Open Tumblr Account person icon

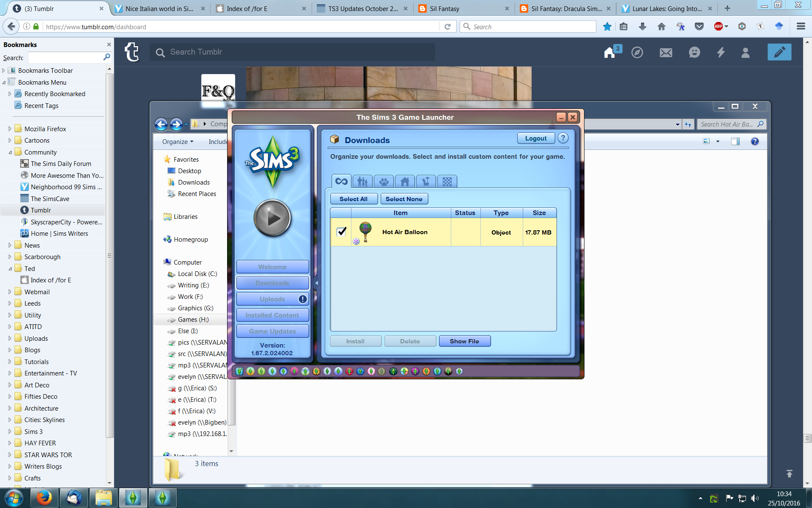(x=745, y=52)
